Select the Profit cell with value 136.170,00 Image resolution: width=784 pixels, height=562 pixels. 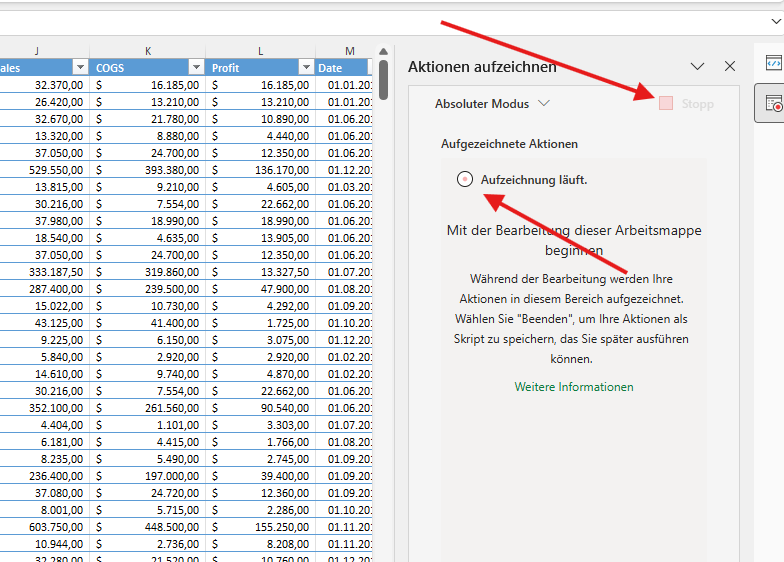pos(261,170)
